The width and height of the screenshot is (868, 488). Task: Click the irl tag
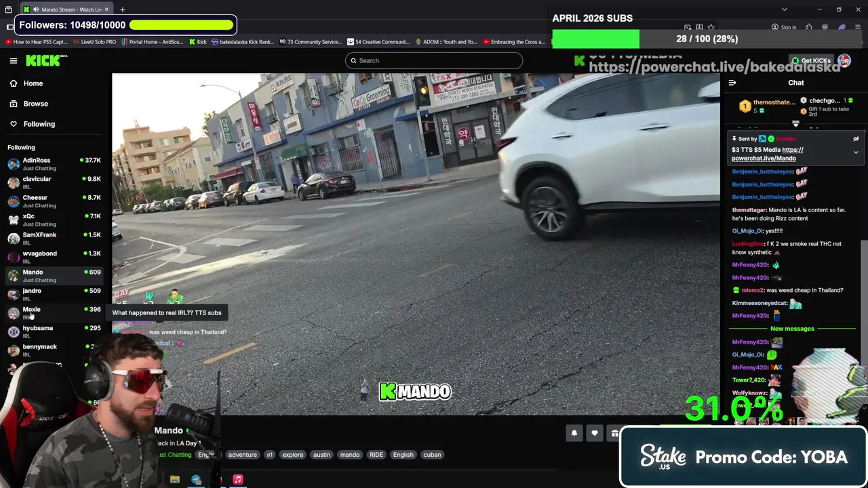point(269,455)
